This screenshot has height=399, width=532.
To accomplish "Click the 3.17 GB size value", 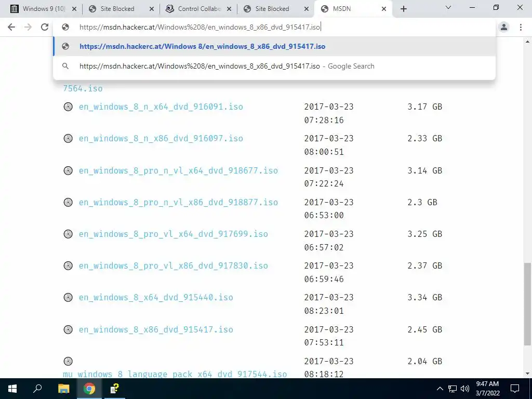I will (425, 107).
